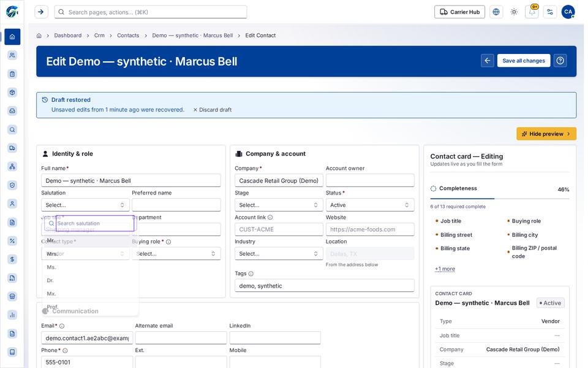The image size is (588, 368).
Task: Toggle the sun light theme icon
Action: click(514, 12)
